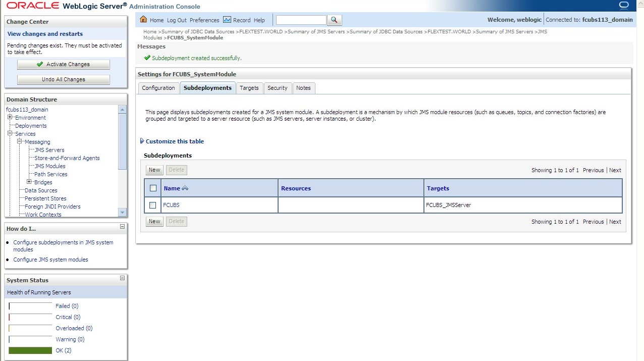Select Data Sources in the tree
This screenshot has height=361, width=644.
[x=41, y=190]
